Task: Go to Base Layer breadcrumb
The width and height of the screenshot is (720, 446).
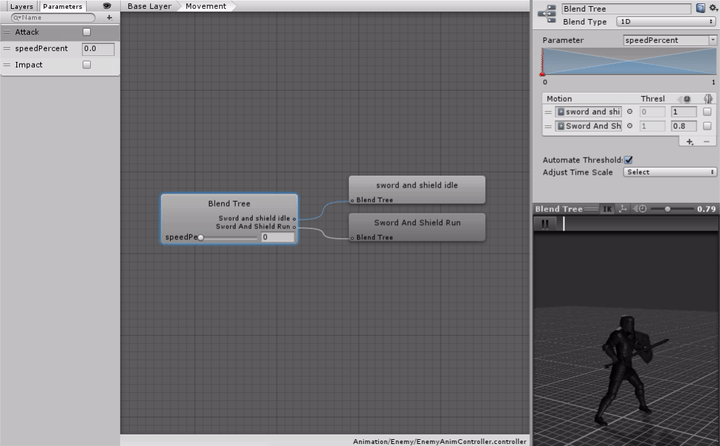Action: (149, 6)
